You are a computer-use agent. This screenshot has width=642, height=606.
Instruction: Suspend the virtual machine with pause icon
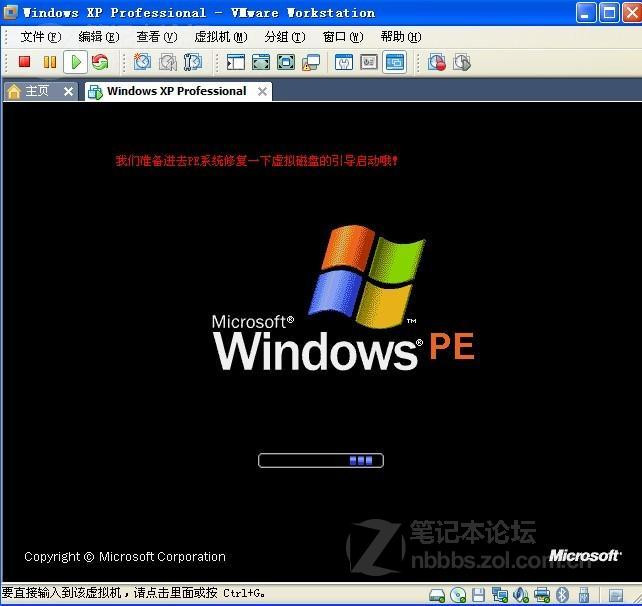coord(50,62)
